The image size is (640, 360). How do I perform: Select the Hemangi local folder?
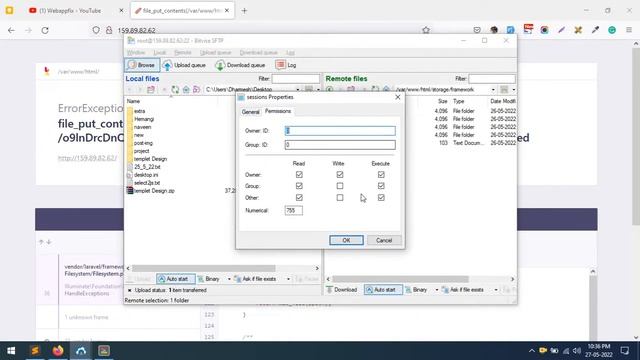[x=140, y=119]
